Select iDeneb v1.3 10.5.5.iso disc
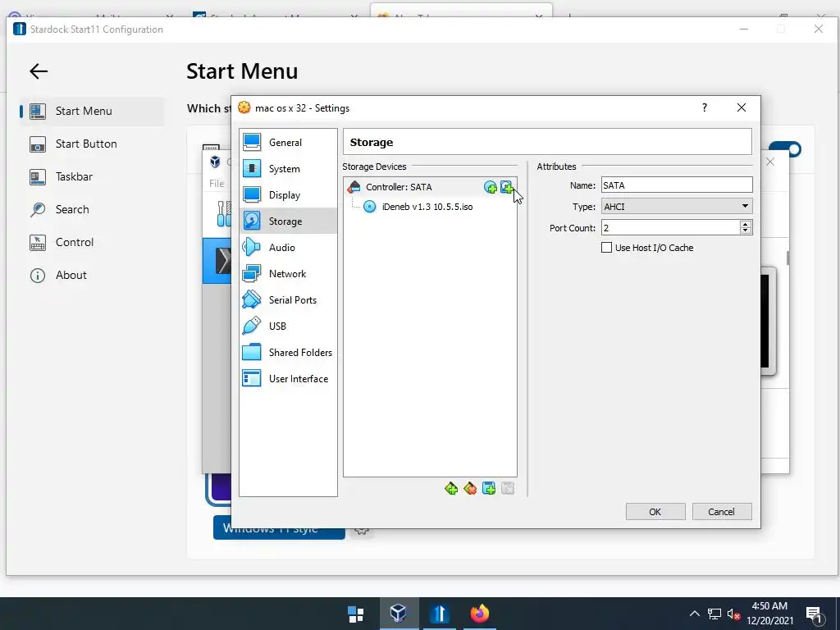The image size is (840, 630). coord(427,207)
